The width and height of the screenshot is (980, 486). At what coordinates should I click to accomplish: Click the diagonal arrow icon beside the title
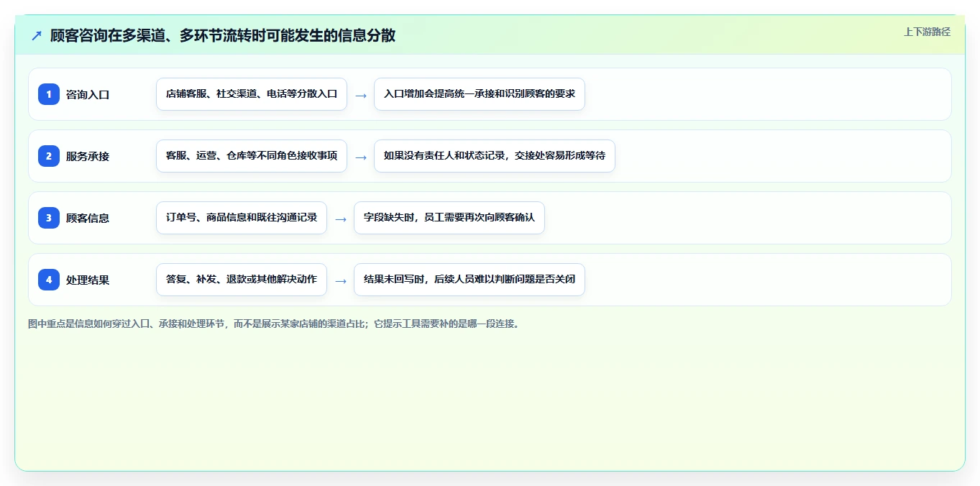coord(37,35)
